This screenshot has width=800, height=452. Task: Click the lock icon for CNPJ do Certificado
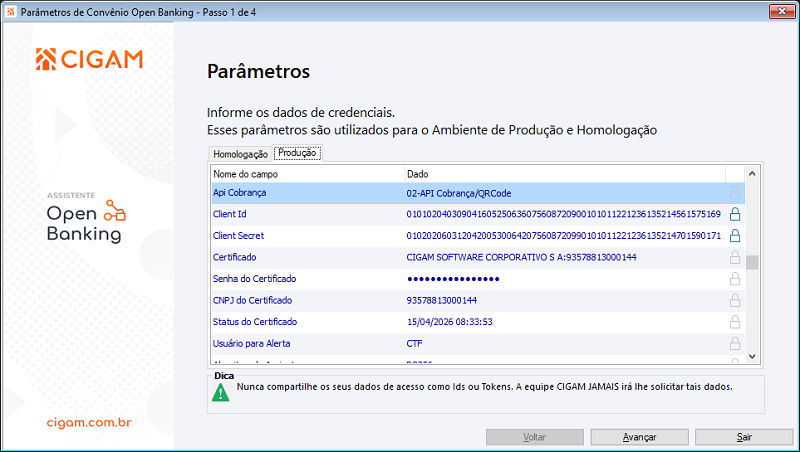coord(735,300)
